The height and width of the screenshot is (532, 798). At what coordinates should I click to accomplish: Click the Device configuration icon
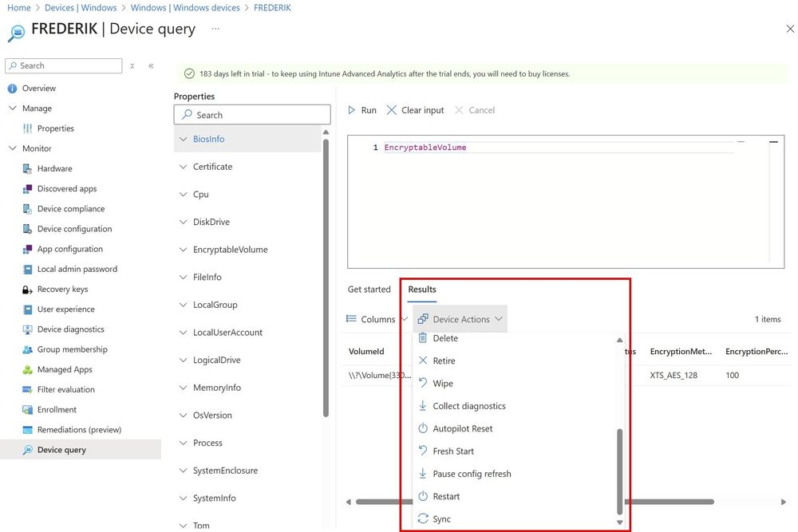coord(27,229)
